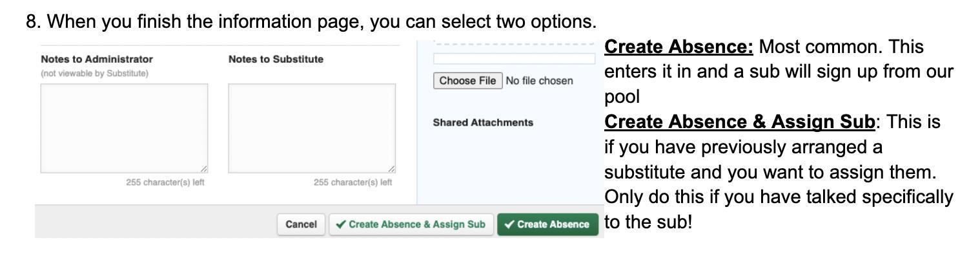Image resolution: width=980 pixels, height=260 pixels.
Task: Click the green Create Absence button
Action: click(x=547, y=224)
